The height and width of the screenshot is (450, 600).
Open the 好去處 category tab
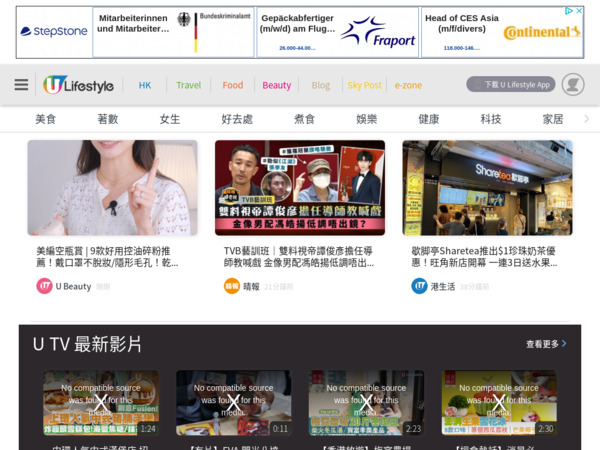pyautogui.click(x=237, y=119)
